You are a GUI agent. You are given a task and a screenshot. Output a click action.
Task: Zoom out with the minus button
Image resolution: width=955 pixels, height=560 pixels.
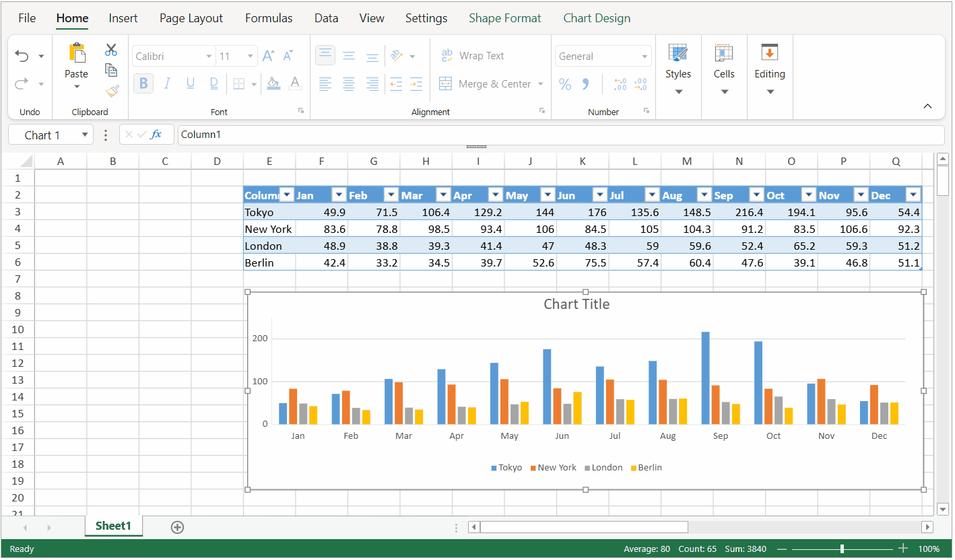782,549
